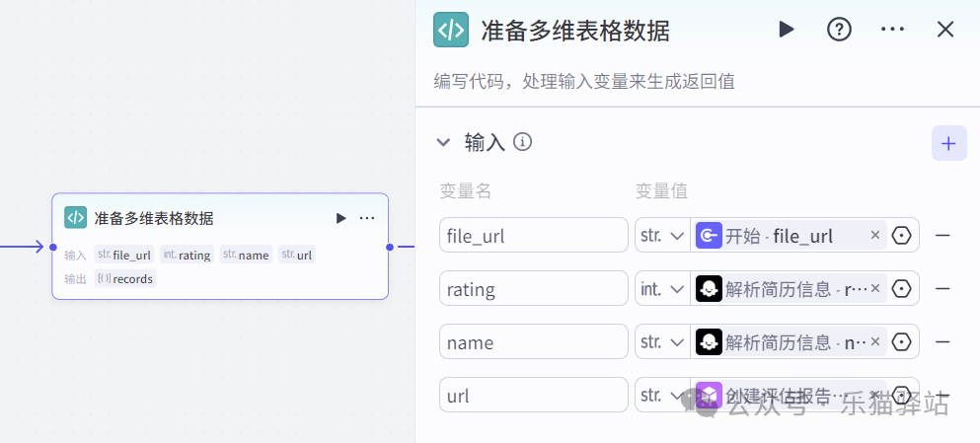This screenshot has width=980, height=443.
Task: Change the type dropdown for name variable
Action: click(x=662, y=342)
